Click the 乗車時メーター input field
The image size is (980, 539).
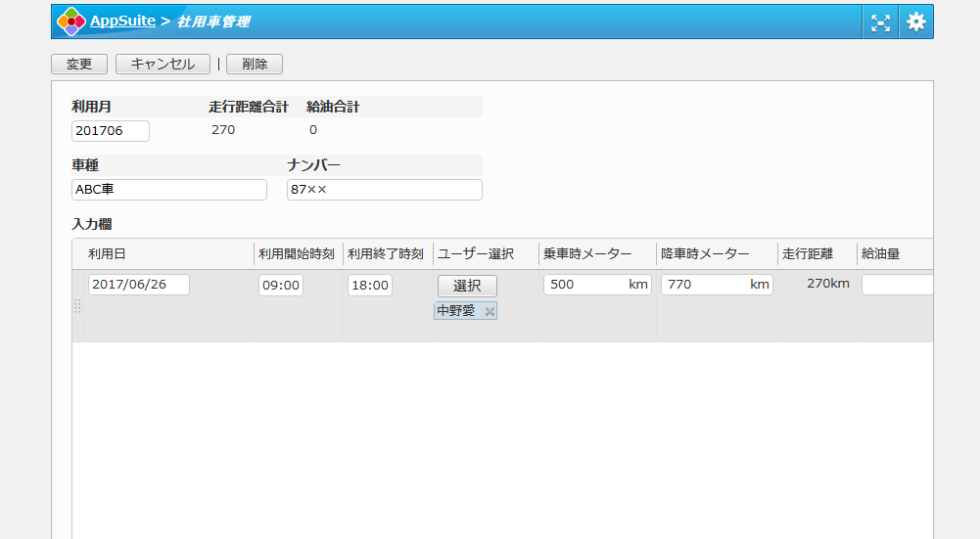click(585, 285)
